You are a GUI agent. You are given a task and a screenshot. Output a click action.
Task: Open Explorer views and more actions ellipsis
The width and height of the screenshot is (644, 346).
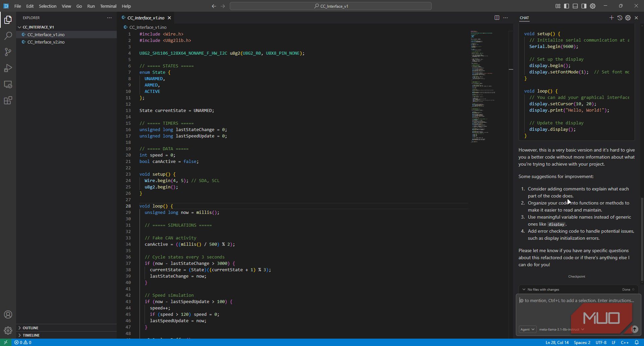pyautogui.click(x=109, y=18)
